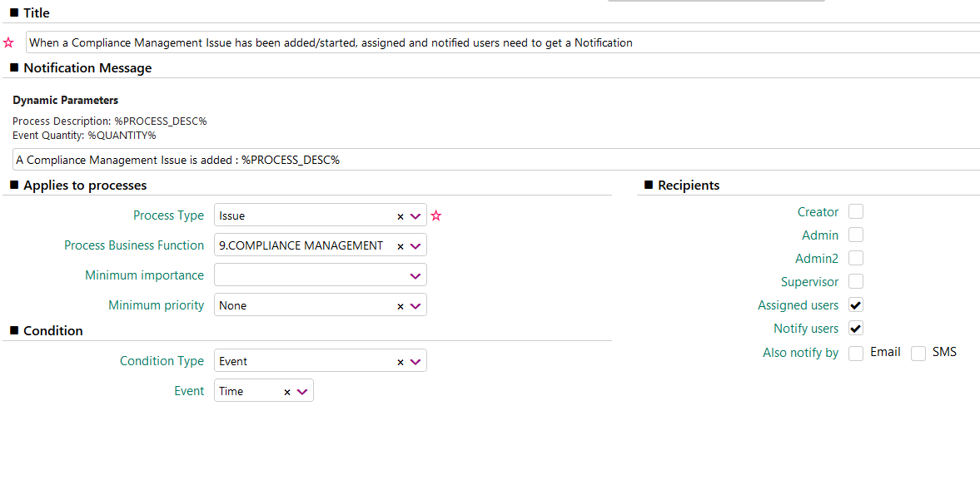Click the Assigned users label
This screenshot has height=495, width=980.
798,305
